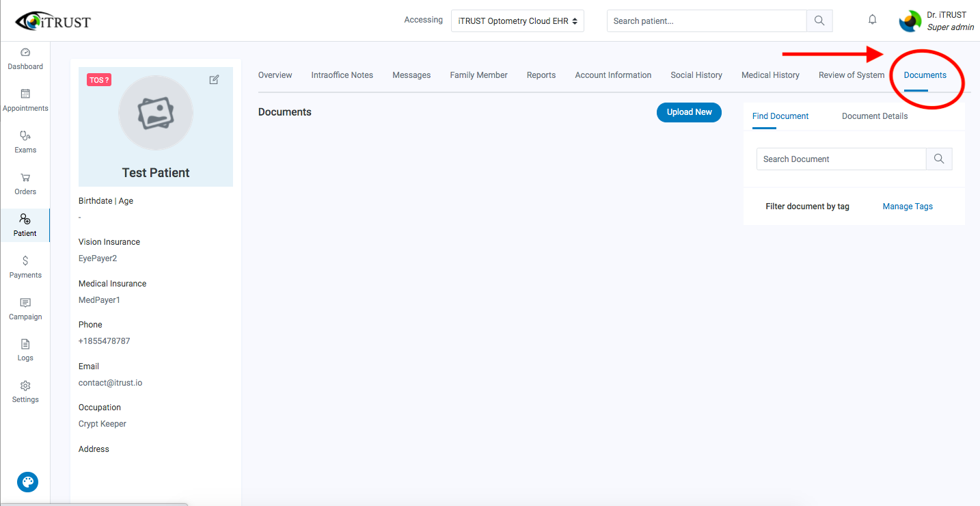
Task: Click the Upload New button
Action: [x=689, y=112]
